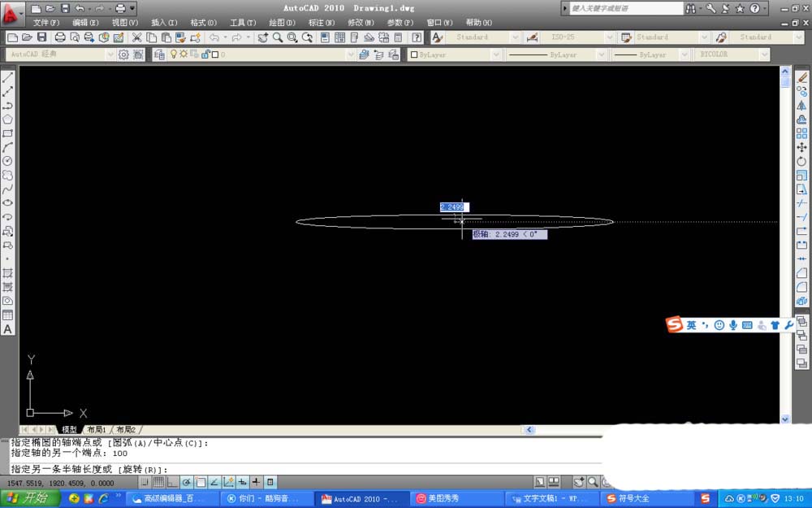Open the 绘图(D) menu
The width and height of the screenshot is (812, 508).
[282, 22]
